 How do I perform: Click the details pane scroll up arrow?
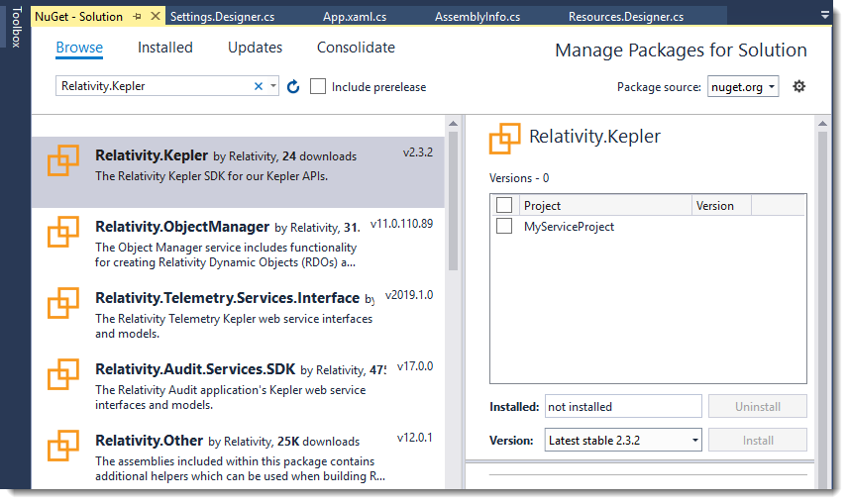click(822, 124)
